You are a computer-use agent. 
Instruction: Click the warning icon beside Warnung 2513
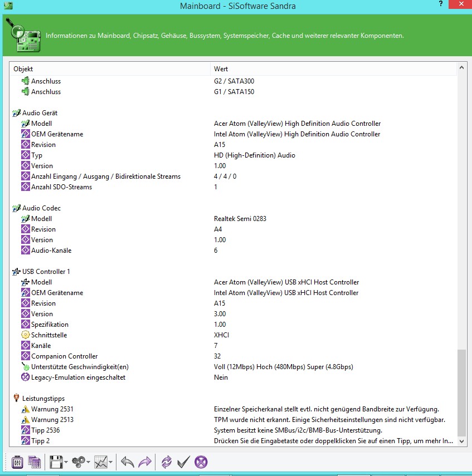(x=26, y=420)
